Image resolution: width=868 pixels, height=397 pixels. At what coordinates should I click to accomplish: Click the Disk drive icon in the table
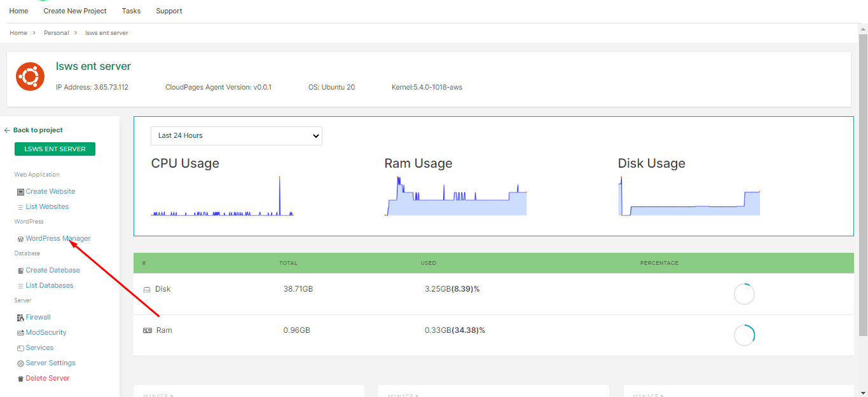point(147,288)
